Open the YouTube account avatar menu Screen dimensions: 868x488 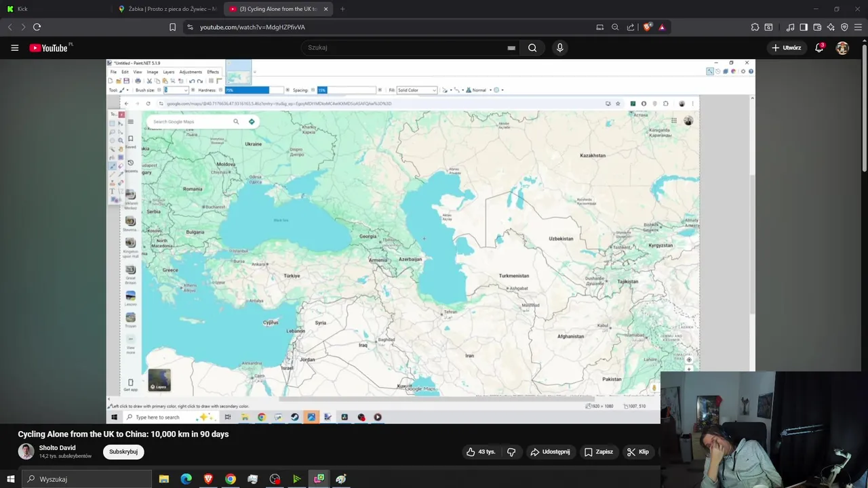point(842,47)
